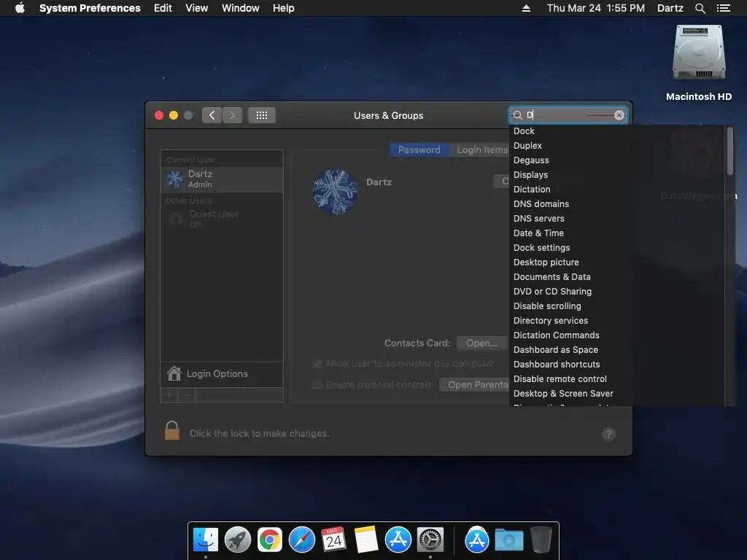The height and width of the screenshot is (560, 747).
Task: Choose Directory services suggestion
Action: tap(551, 321)
